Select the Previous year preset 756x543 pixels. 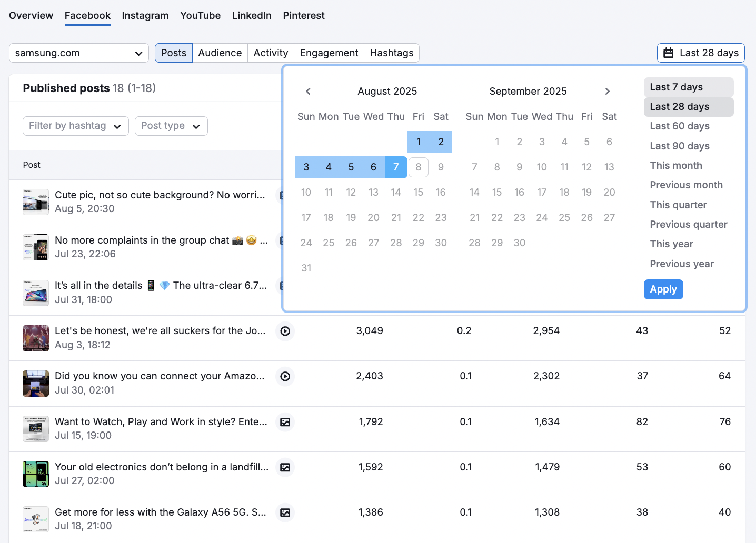tap(682, 264)
